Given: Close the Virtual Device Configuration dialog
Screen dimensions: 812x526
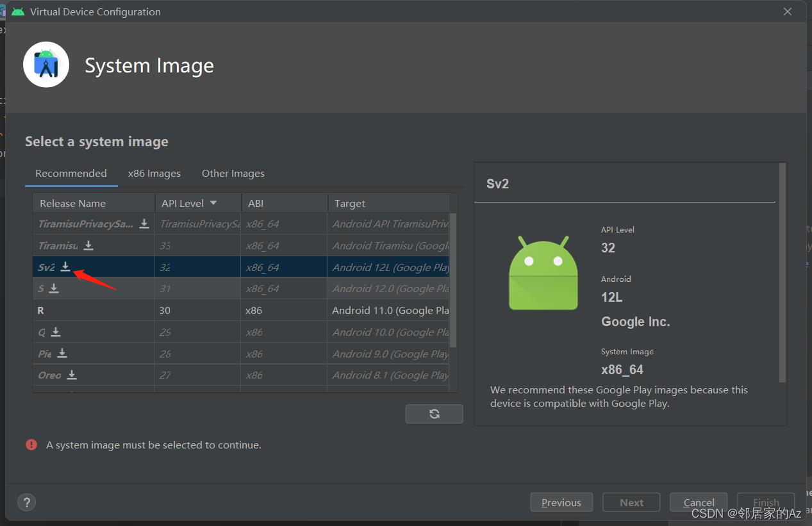Looking at the screenshot, I should pyautogui.click(x=788, y=12).
